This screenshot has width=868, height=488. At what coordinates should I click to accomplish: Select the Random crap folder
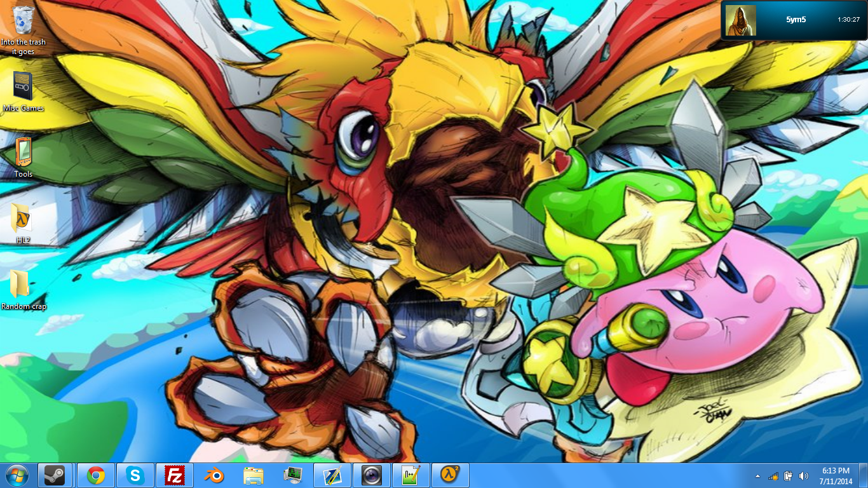point(20,284)
